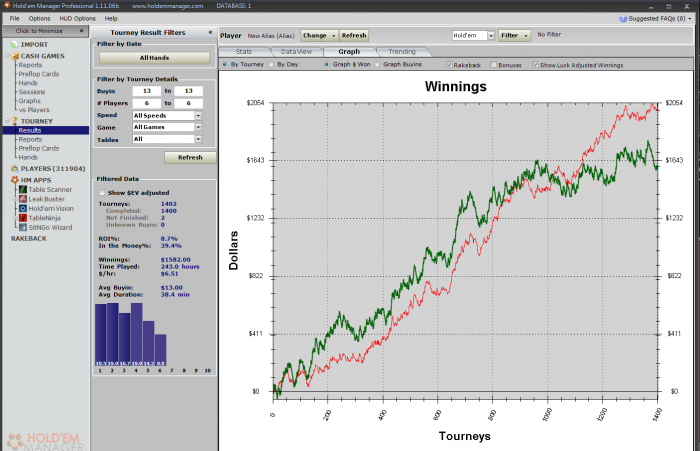The height and width of the screenshot is (451, 700).
Task: Collapse the Cash Games tree node
Action: pos(7,56)
